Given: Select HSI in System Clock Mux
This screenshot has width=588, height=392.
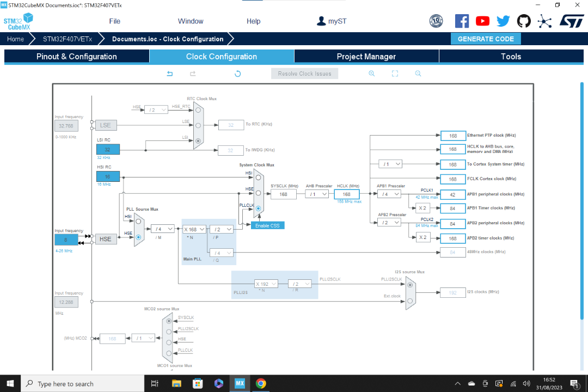Looking at the screenshot, I should click(258, 177).
